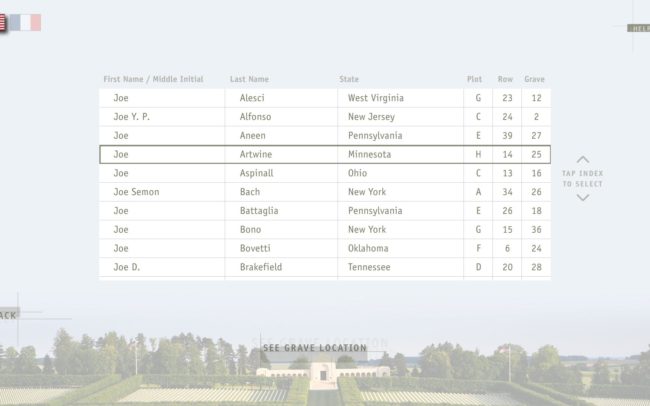Viewport: 650px width, 406px height.
Task: Click See Grave Location button
Action: (x=315, y=348)
